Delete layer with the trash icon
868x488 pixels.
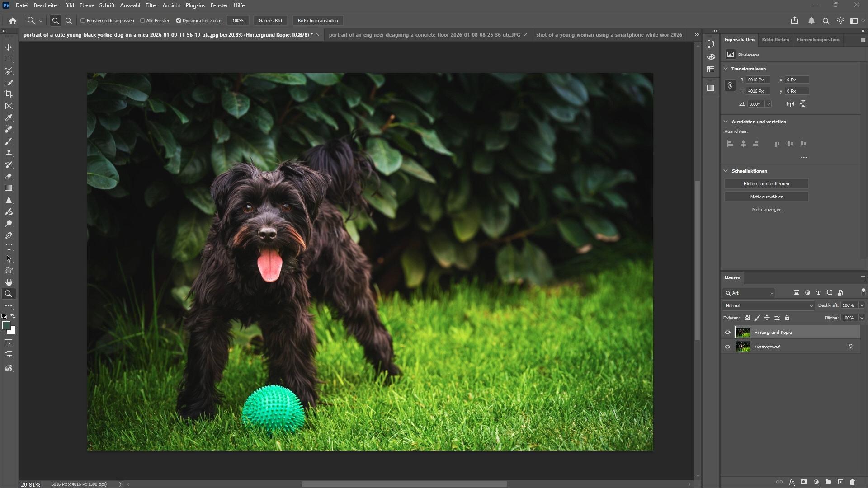852,482
